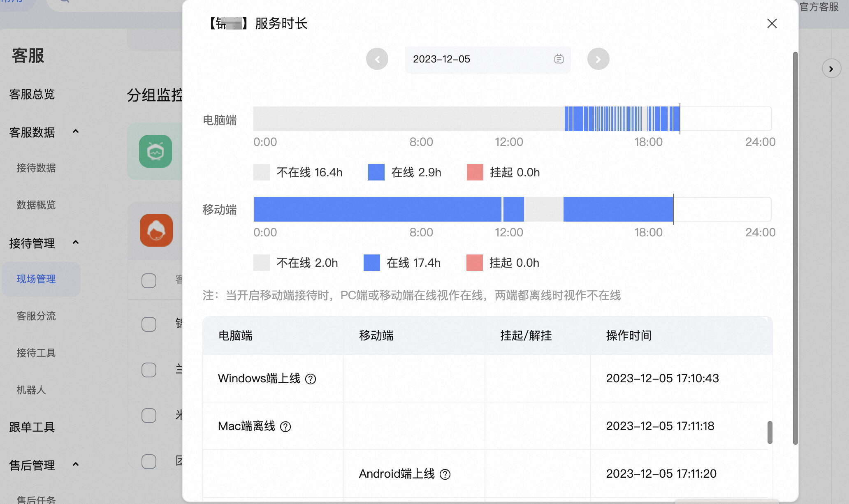The width and height of the screenshot is (849, 504).
Task: Close the 服务时长 dialog
Action: [x=772, y=23]
